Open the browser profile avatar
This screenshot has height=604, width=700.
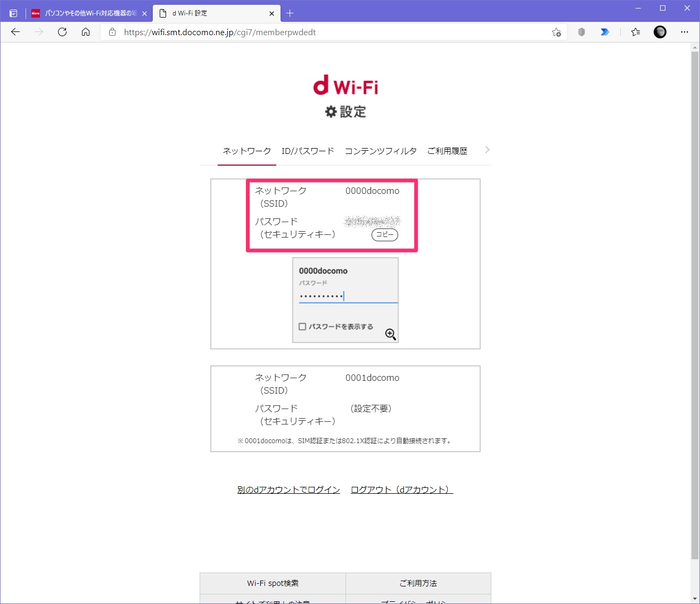point(660,32)
